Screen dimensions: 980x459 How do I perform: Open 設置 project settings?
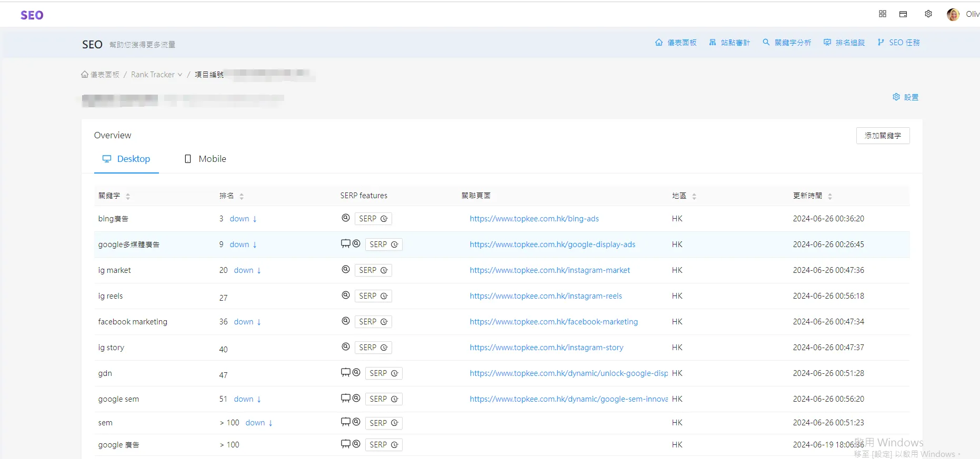tap(905, 97)
